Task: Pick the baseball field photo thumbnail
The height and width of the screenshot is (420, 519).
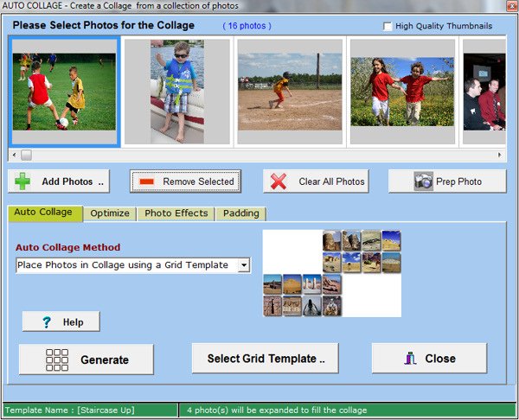Action: coord(290,91)
